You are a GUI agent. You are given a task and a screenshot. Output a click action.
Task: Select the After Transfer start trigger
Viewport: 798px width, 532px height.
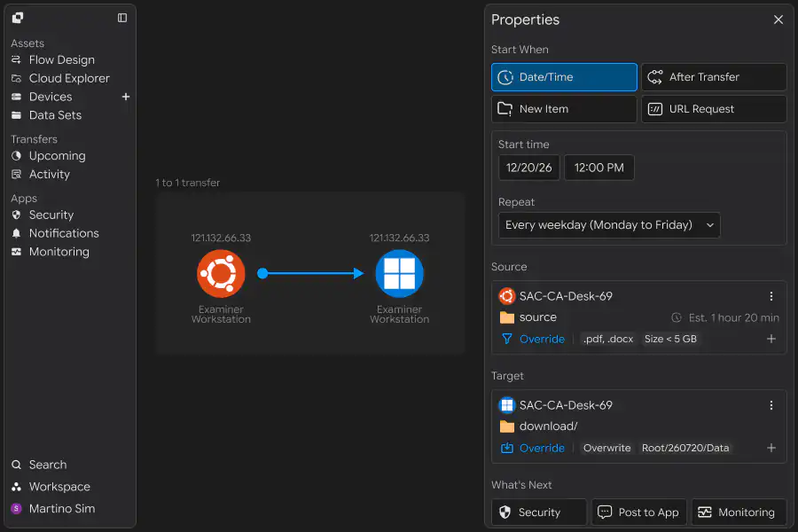[714, 77]
